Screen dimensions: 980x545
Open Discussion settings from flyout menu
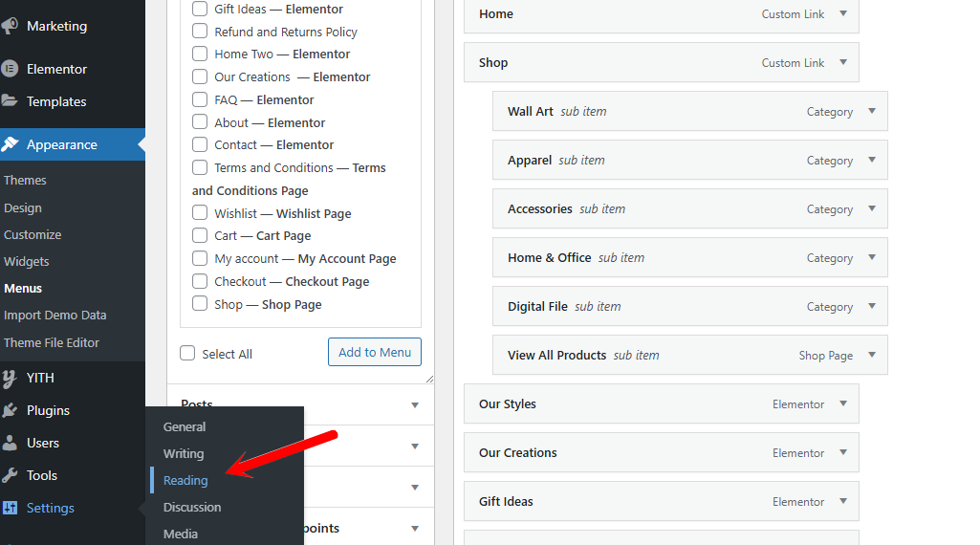pyautogui.click(x=192, y=507)
